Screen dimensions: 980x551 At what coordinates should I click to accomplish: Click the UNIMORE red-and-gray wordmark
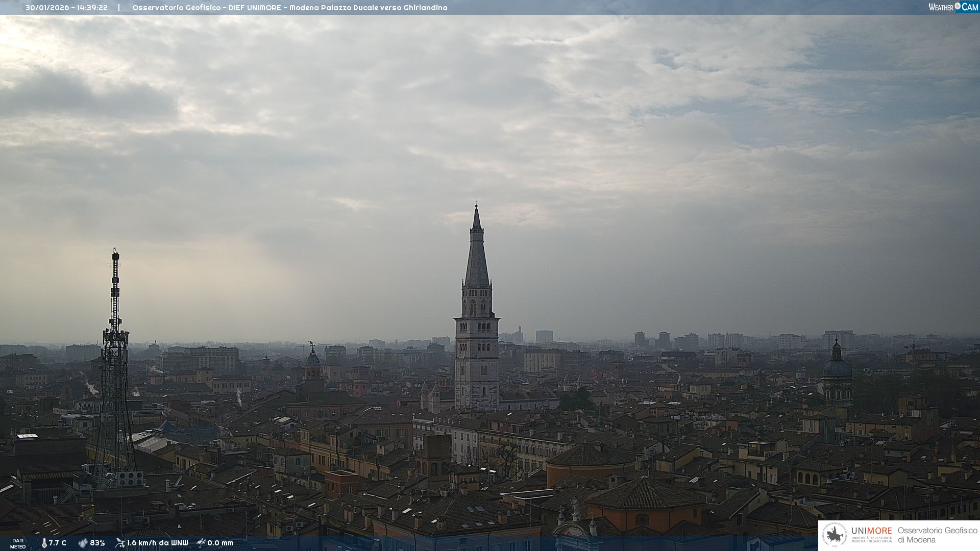coord(871,531)
